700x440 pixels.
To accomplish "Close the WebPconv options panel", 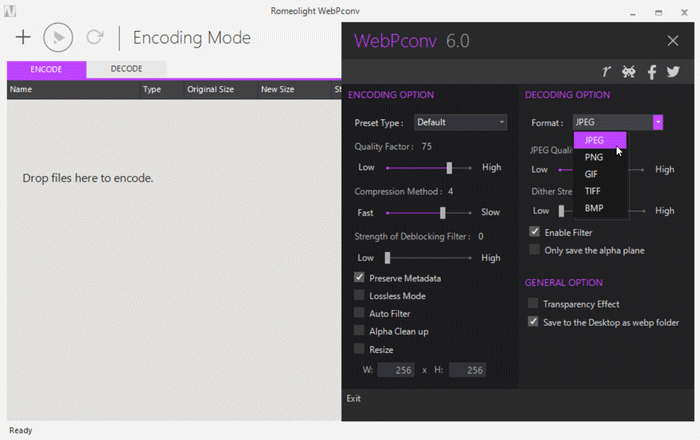I will tap(673, 41).
